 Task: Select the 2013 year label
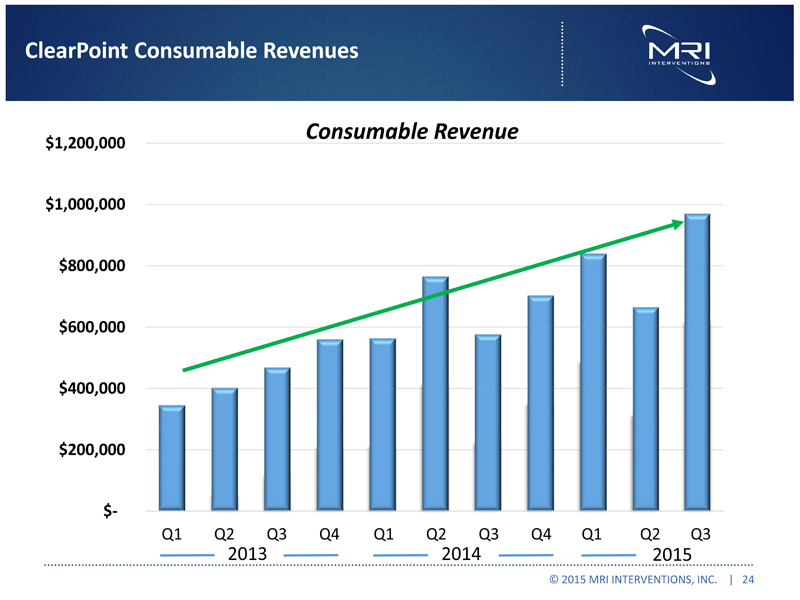click(x=247, y=554)
